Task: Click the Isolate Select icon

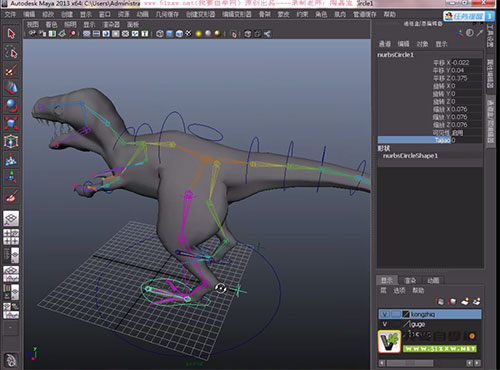Action: click(x=233, y=34)
